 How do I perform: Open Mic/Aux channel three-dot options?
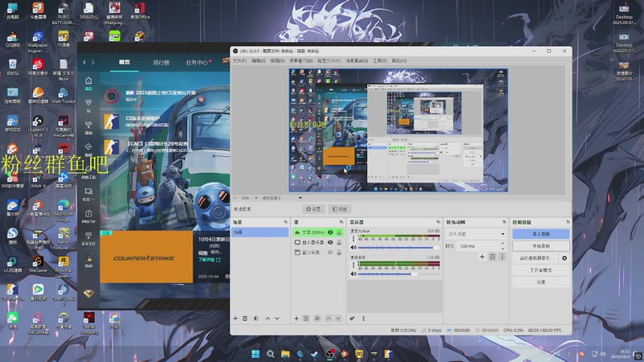tap(353, 238)
